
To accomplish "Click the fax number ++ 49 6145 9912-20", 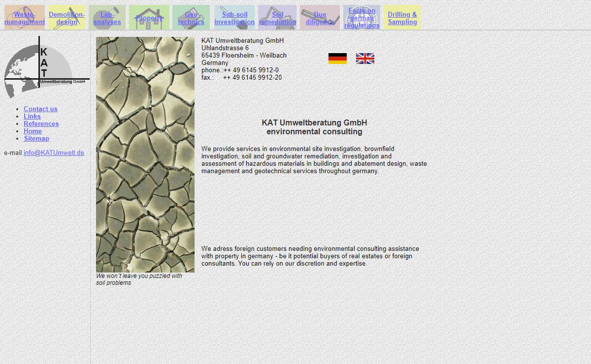I will point(252,78).
